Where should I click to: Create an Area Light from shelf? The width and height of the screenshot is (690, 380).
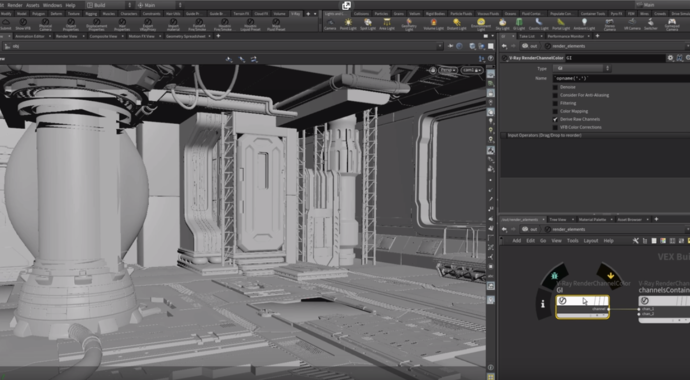coord(387,24)
